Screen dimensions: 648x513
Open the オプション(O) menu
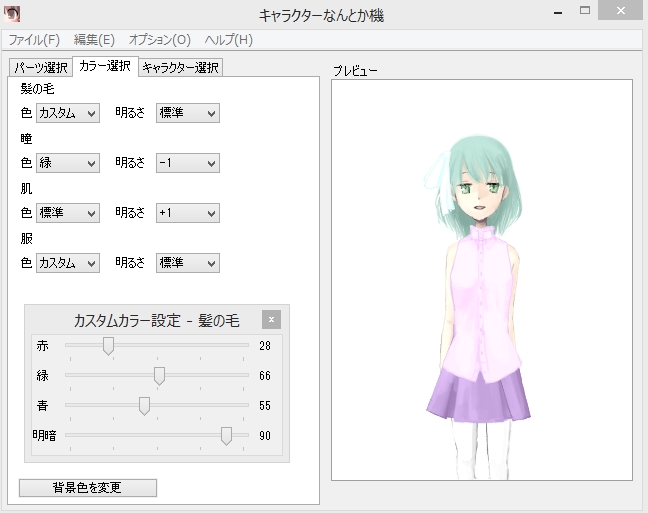point(159,40)
